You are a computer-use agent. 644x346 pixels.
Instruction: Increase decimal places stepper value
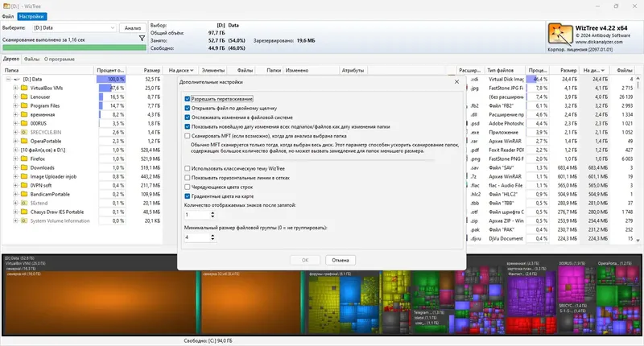213,213
